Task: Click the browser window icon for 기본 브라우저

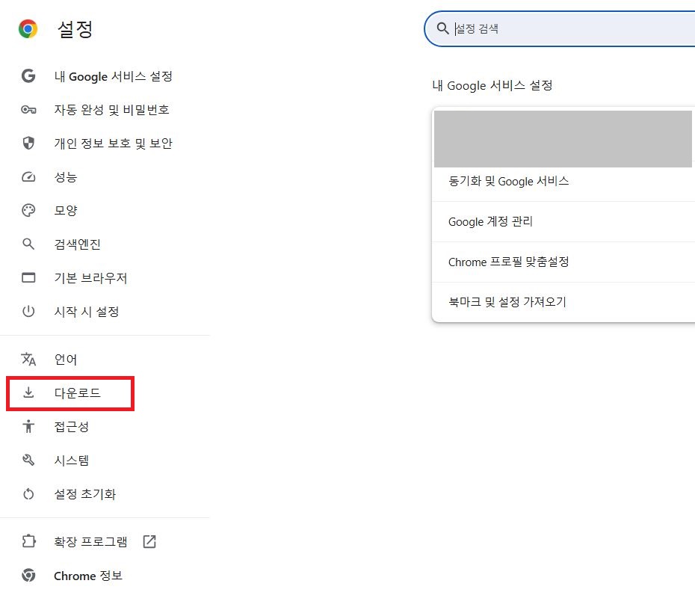Action: point(28,277)
